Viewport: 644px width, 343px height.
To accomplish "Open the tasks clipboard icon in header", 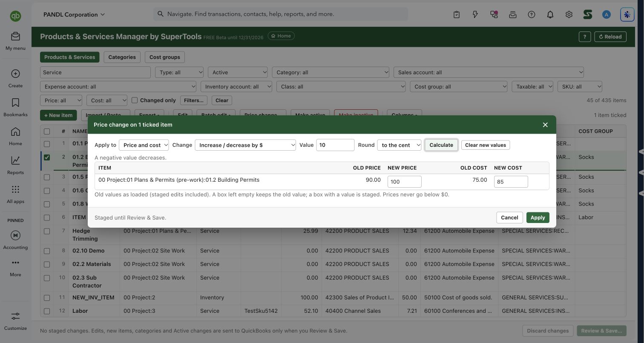I will 457,14.
